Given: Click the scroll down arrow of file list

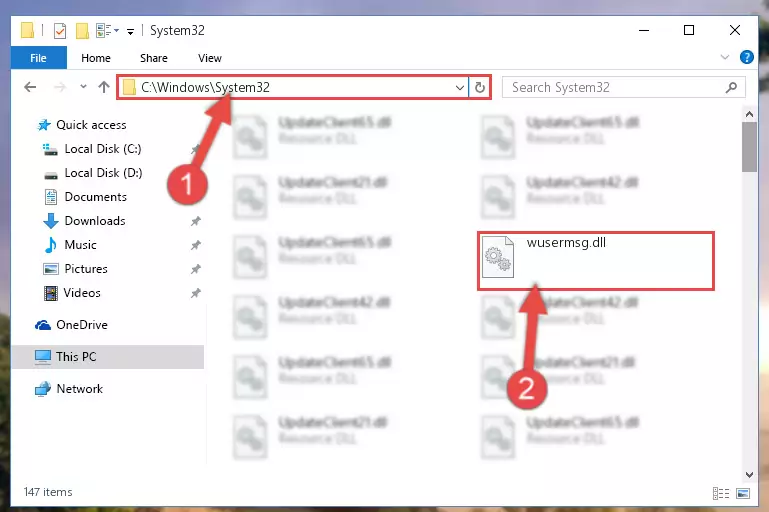Looking at the screenshot, I should 749,475.
